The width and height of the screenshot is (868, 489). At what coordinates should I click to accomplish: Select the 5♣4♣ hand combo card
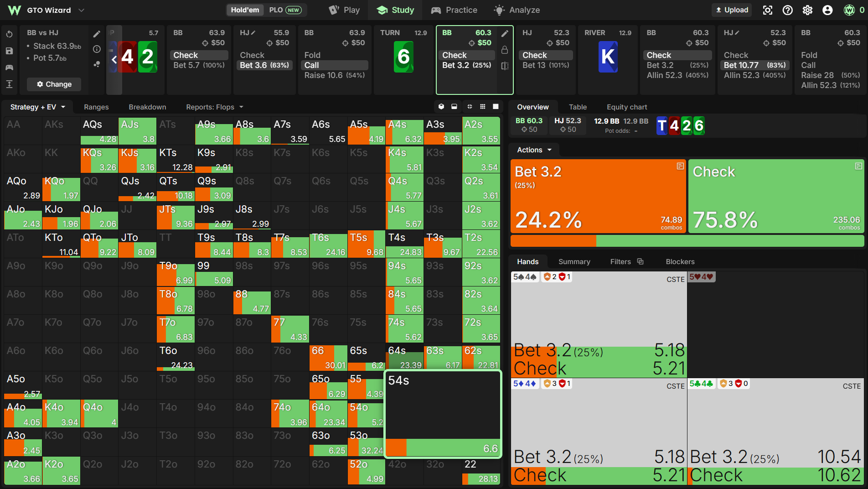pyautogui.click(x=775, y=432)
